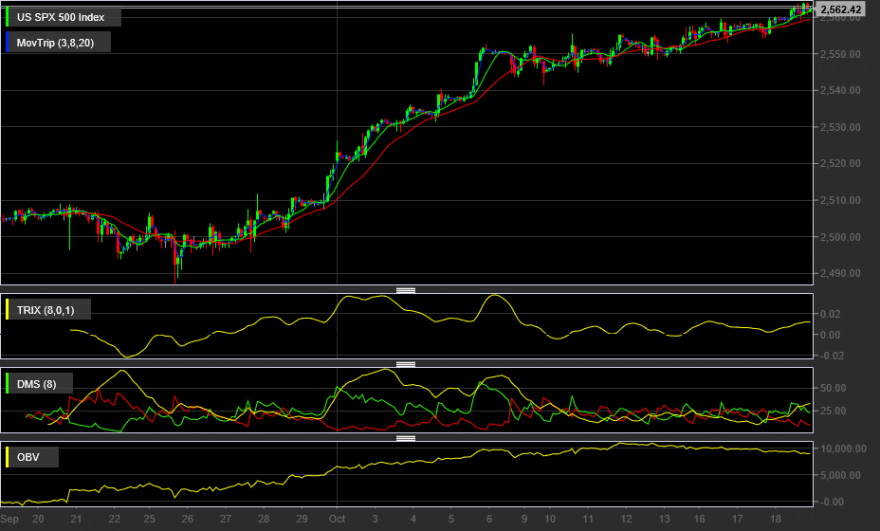This screenshot has width=880, height=531.
Task: Click the 2,550.00 price axis label
Action: [840, 54]
